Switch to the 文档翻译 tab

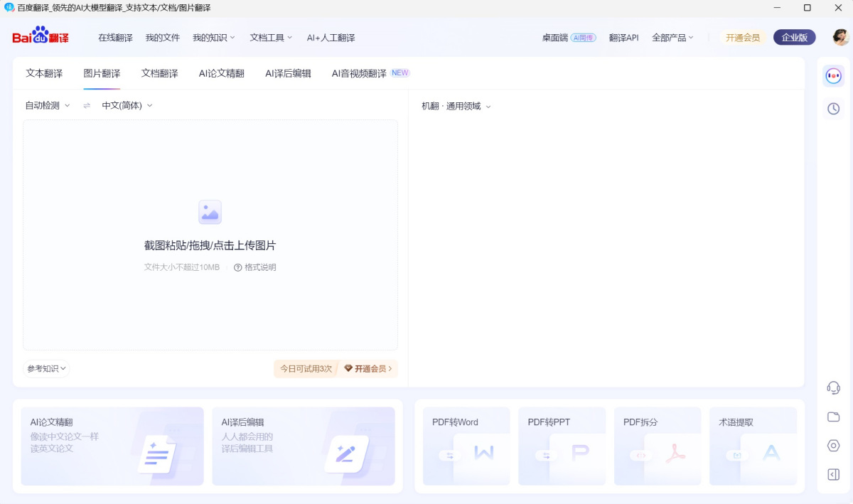tap(159, 73)
